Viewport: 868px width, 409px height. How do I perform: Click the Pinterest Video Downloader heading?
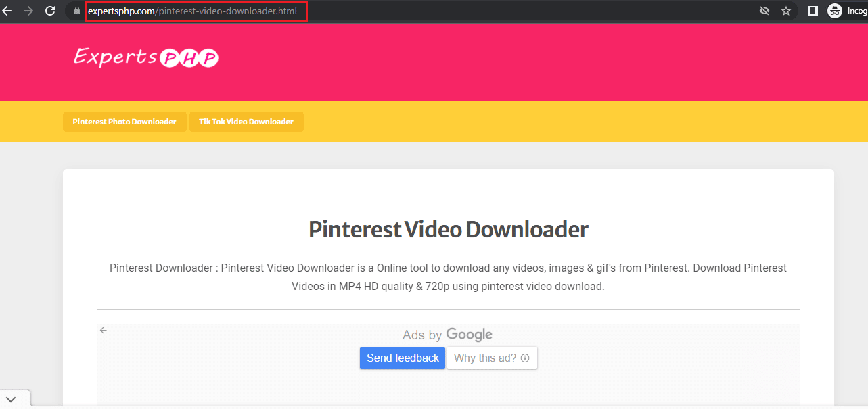pos(449,230)
